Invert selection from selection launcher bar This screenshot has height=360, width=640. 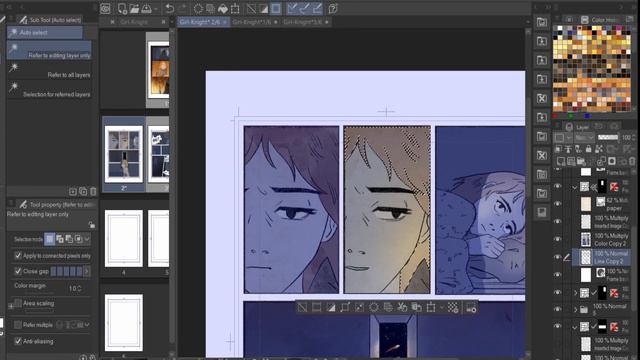(331, 307)
